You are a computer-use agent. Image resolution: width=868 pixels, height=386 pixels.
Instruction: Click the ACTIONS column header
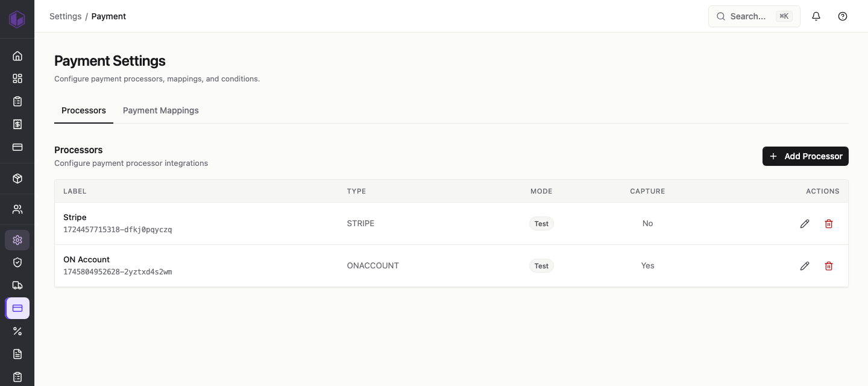pos(823,191)
